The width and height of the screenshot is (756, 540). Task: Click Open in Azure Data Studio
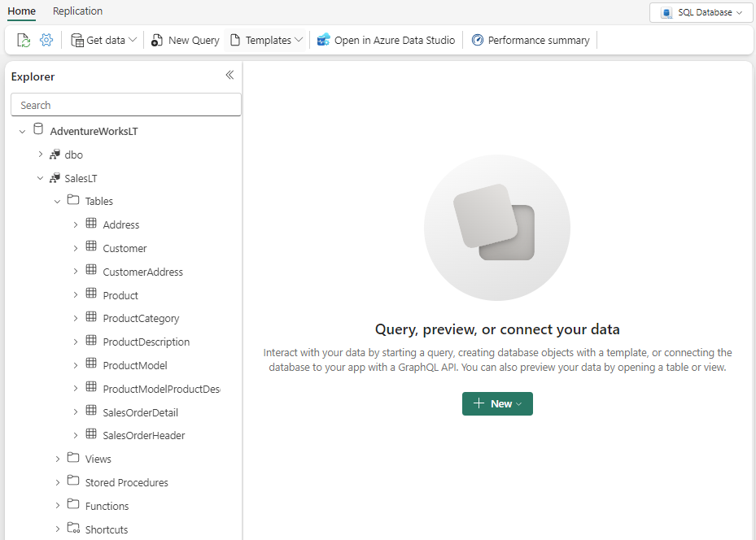tap(386, 41)
